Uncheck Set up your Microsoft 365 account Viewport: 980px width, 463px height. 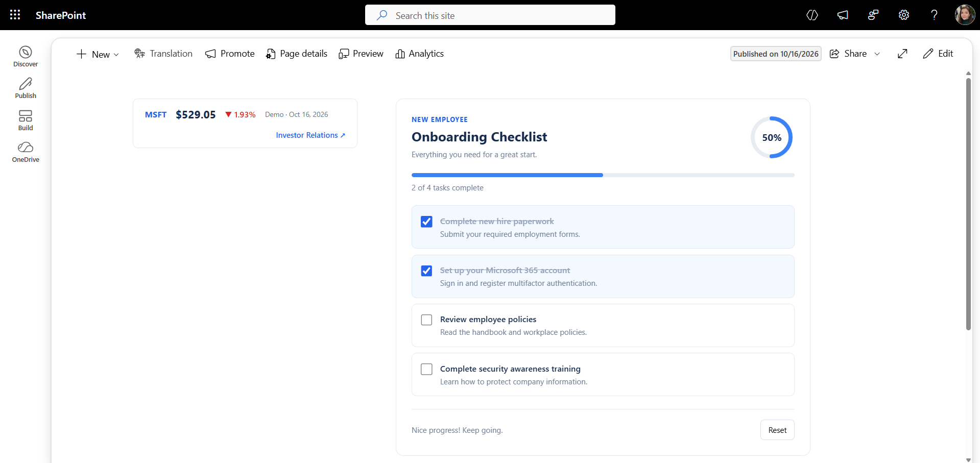(426, 271)
